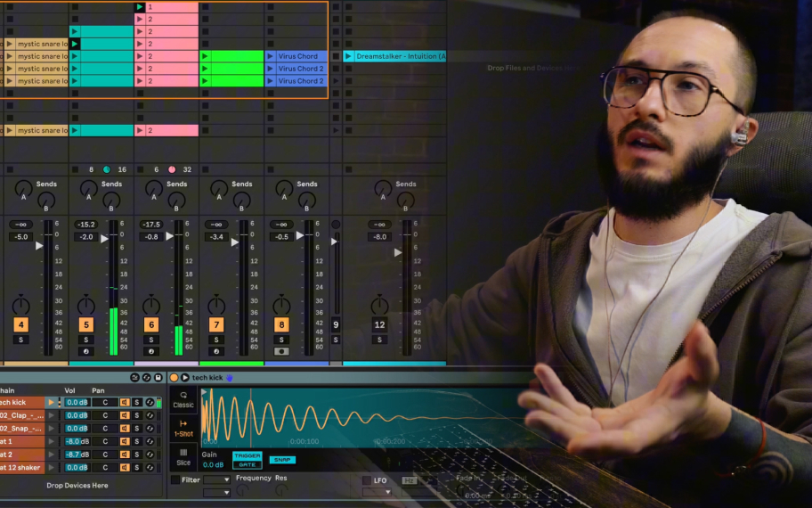Image resolution: width=812 pixels, height=508 pixels.
Task: Click track 6 Send B knob
Action: (176, 201)
